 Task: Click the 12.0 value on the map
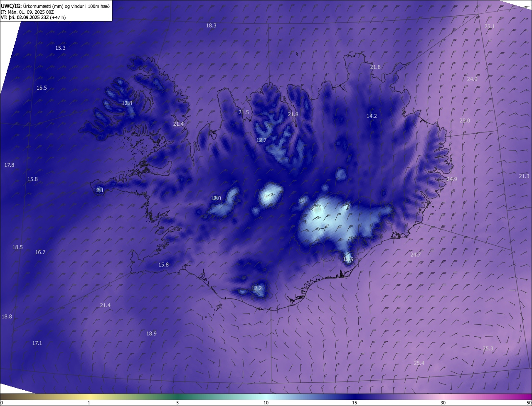216,198
